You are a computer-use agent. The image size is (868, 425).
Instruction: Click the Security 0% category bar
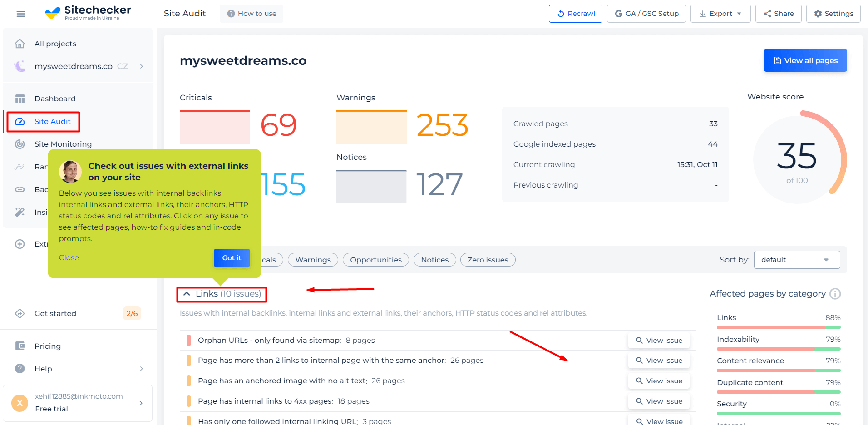tap(779, 414)
